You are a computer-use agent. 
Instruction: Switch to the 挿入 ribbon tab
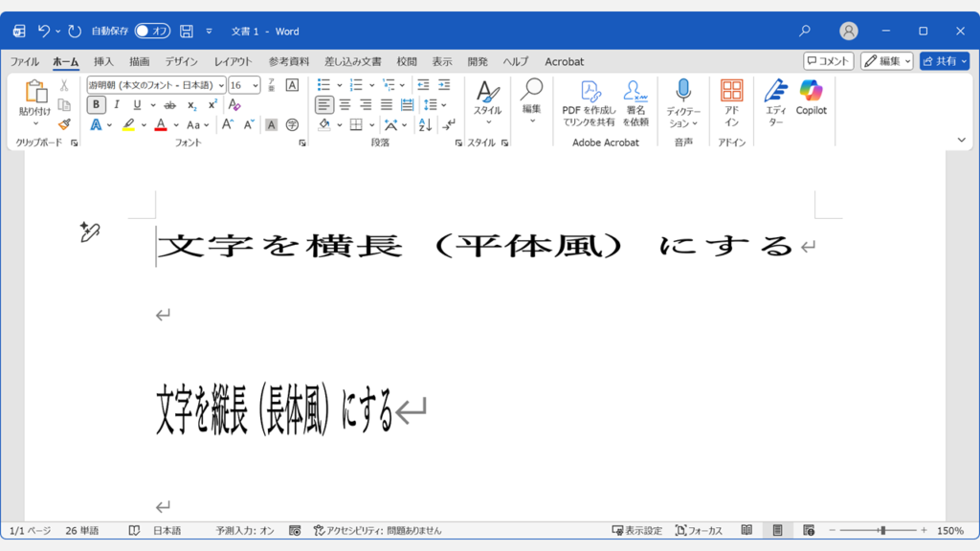[x=102, y=61]
